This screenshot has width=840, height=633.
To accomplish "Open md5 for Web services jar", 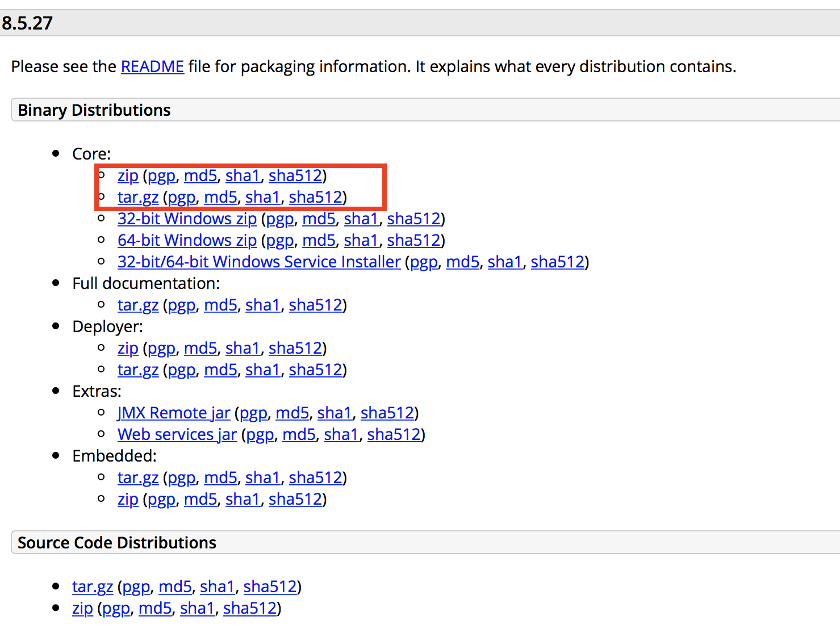I will pyautogui.click(x=299, y=435).
